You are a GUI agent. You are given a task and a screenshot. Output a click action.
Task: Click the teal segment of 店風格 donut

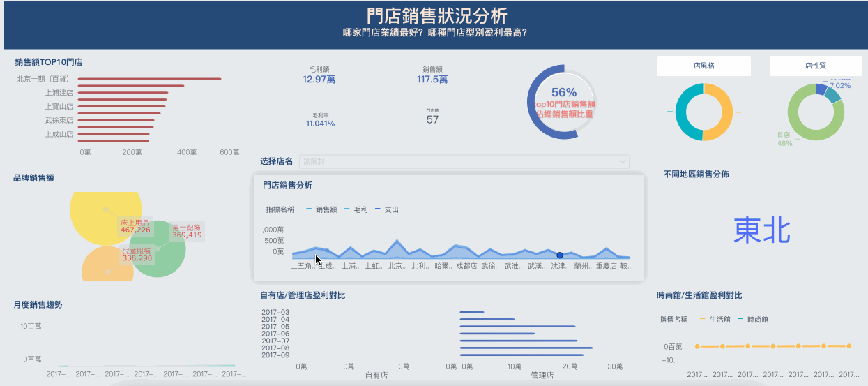[680, 112]
